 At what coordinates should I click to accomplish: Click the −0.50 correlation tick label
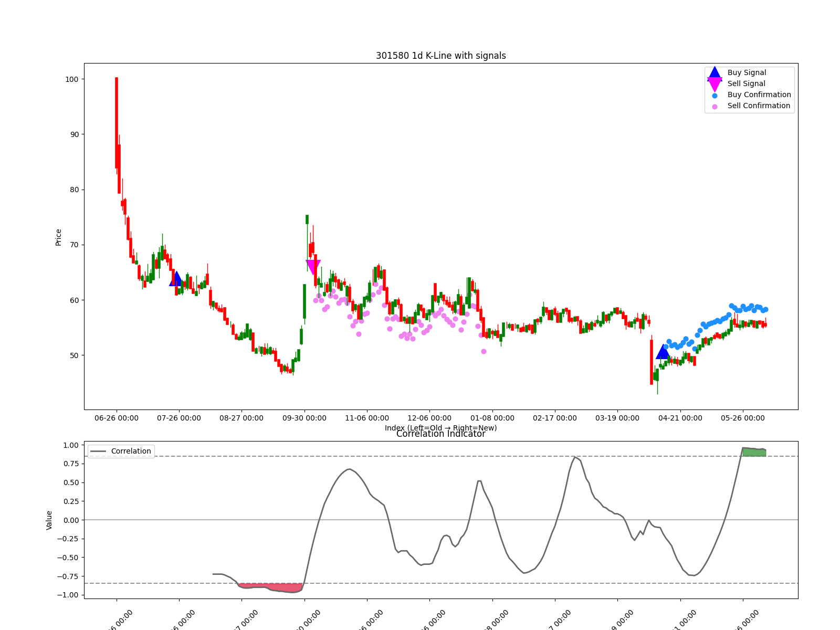(x=68, y=558)
